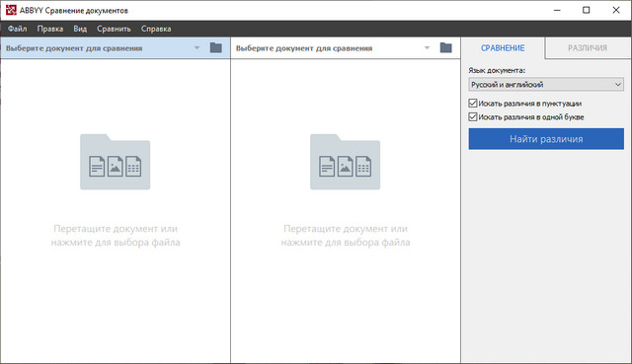Screen dimensions: 632x364
Task: Close the ABBYY document comparison window
Action: 616,10
